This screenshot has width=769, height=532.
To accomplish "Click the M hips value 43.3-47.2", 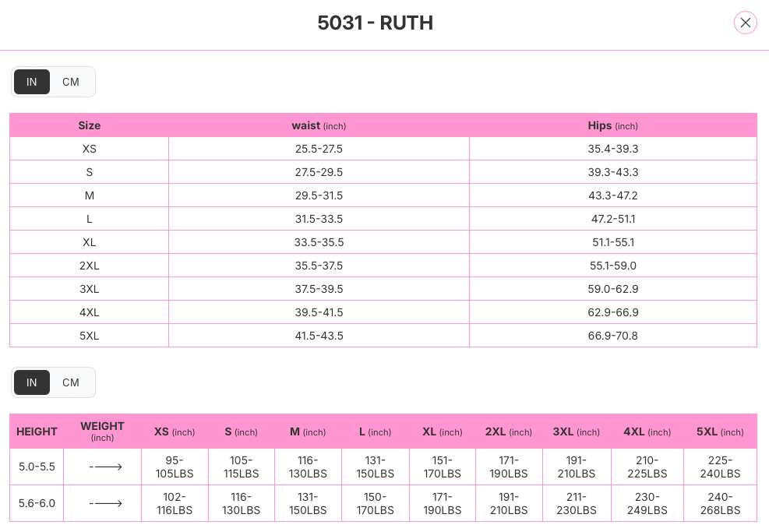I will pyautogui.click(x=612, y=196).
